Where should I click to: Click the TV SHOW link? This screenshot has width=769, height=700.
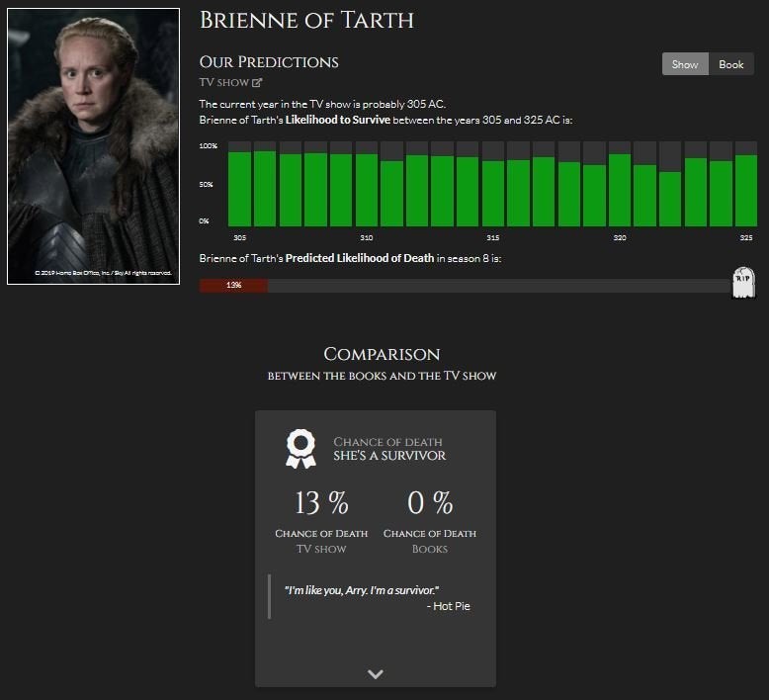224,82
